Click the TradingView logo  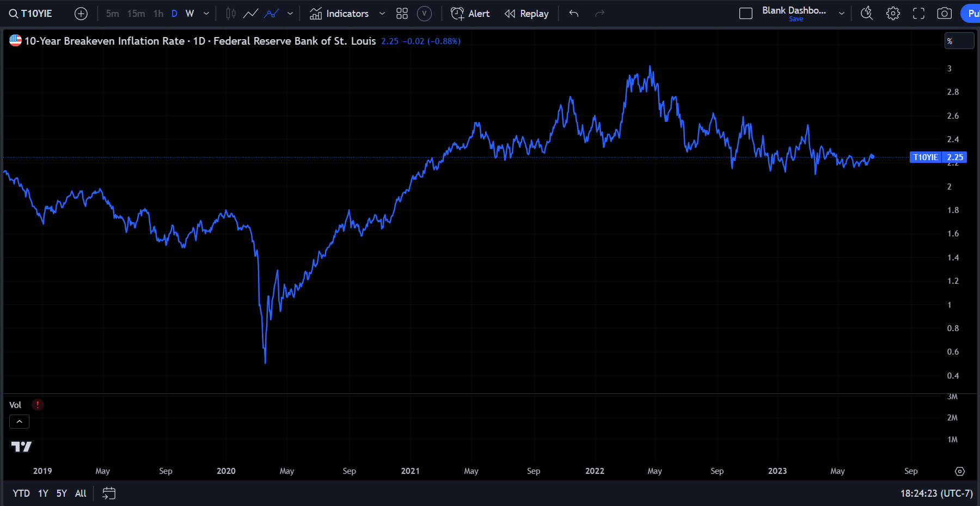(21, 447)
